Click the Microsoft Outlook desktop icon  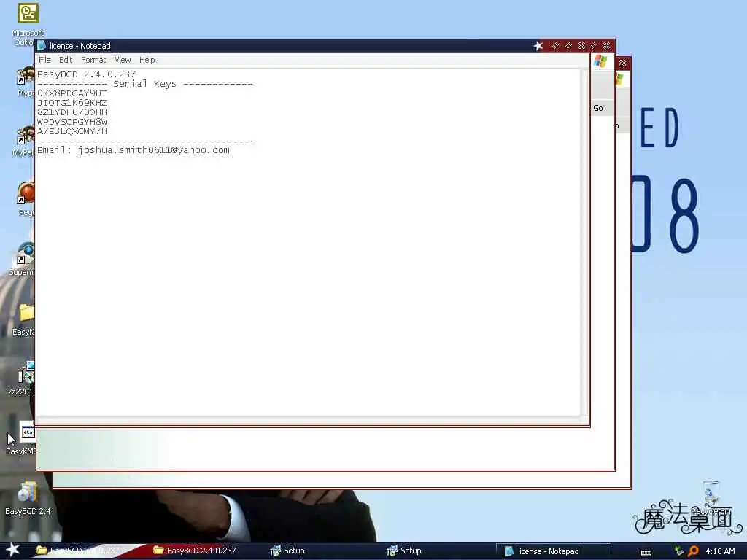click(x=28, y=24)
